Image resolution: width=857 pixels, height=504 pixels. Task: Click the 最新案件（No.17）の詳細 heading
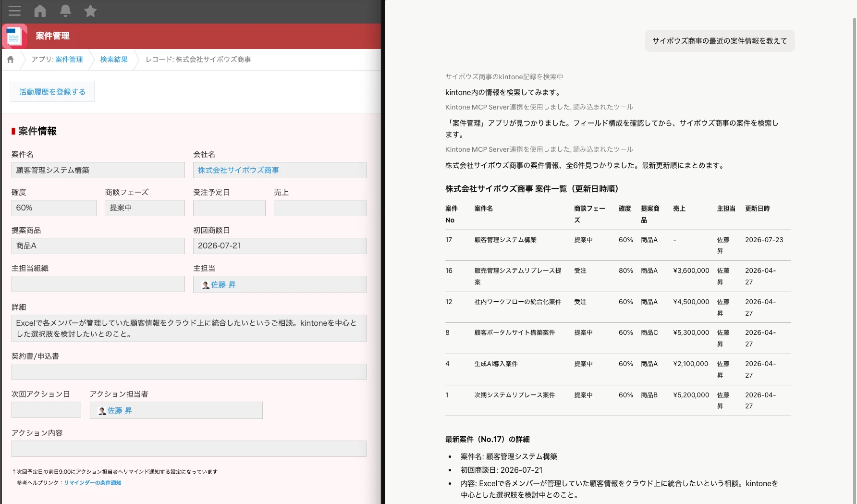pyautogui.click(x=487, y=439)
